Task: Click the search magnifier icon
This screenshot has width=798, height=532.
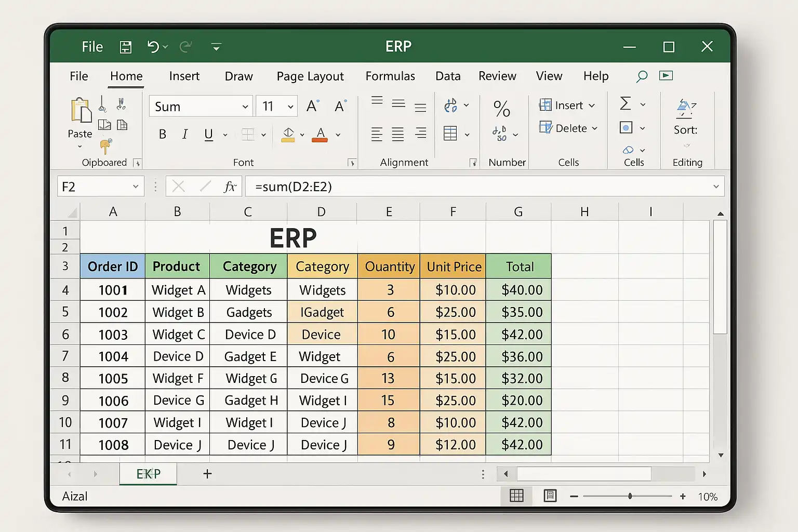Action: [x=642, y=76]
